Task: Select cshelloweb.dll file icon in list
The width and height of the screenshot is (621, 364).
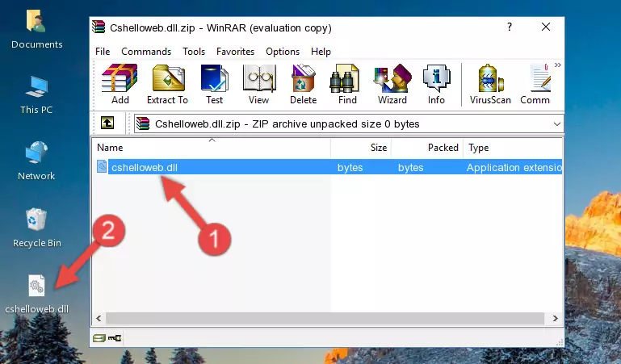Action: click(x=102, y=166)
